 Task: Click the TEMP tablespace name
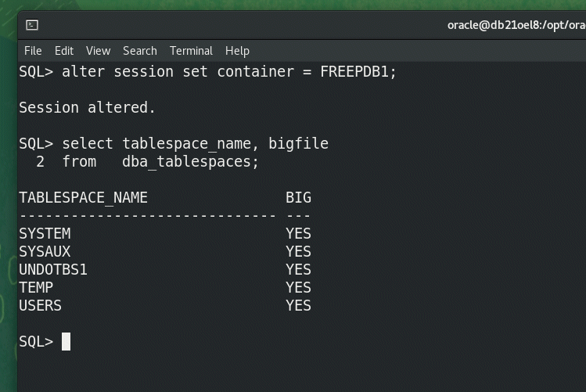coord(36,287)
